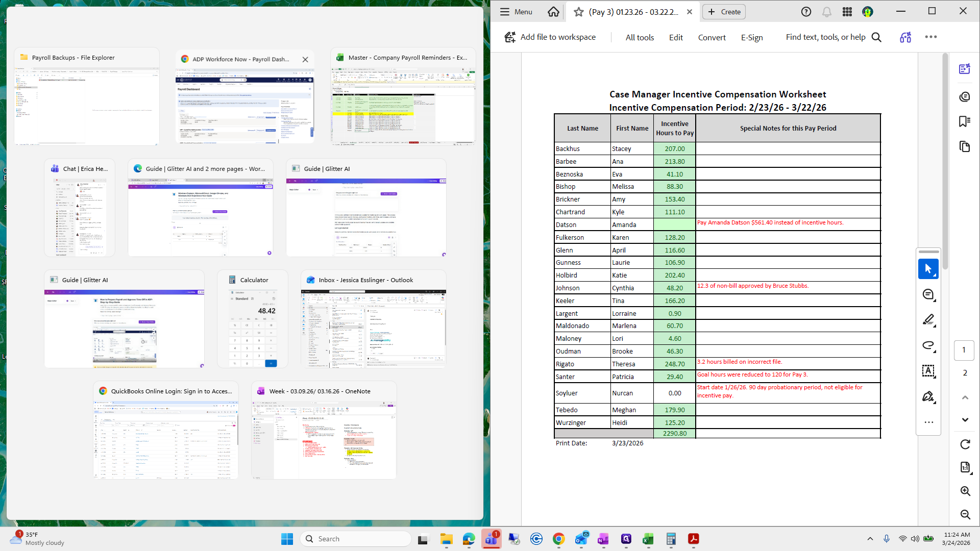Open the add comment tool

click(x=928, y=295)
